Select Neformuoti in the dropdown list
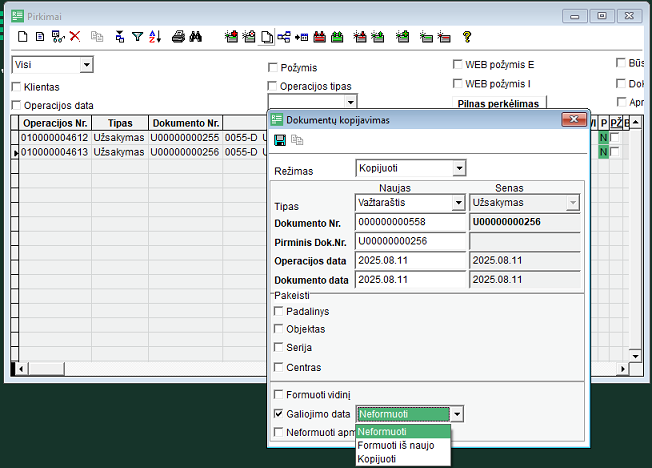 pyautogui.click(x=403, y=431)
